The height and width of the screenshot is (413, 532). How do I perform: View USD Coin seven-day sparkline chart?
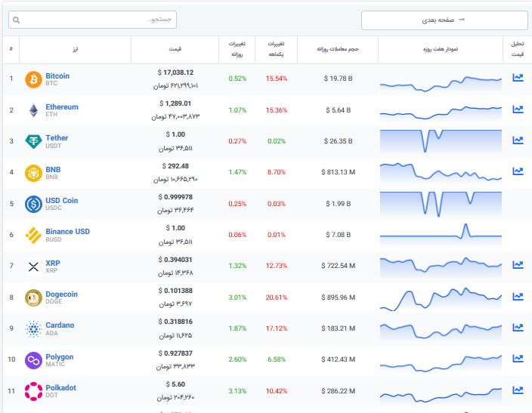(x=441, y=204)
